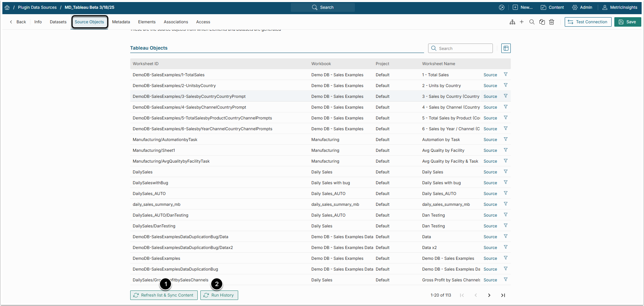The width and height of the screenshot is (644, 306).
Task: Go to next page of results
Action: pyautogui.click(x=489, y=295)
